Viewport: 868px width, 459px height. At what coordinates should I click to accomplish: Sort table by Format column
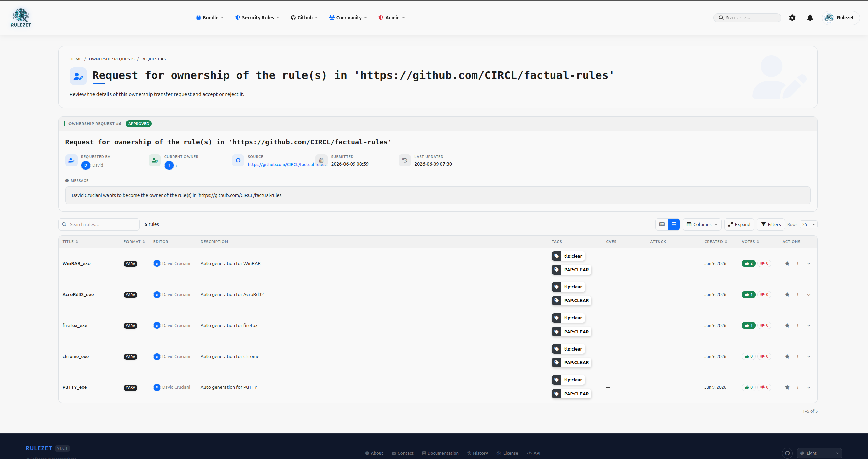pyautogui.click(x=134, y=242)
